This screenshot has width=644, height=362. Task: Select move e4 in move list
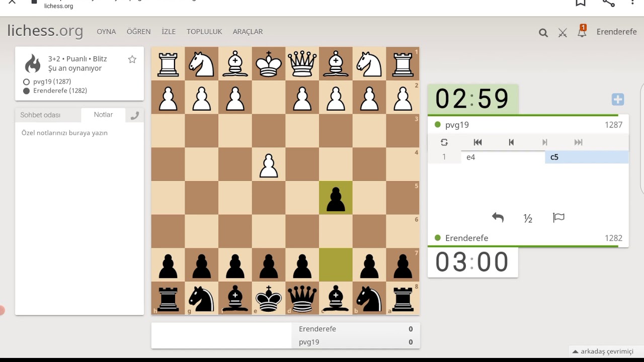(503, 157)
